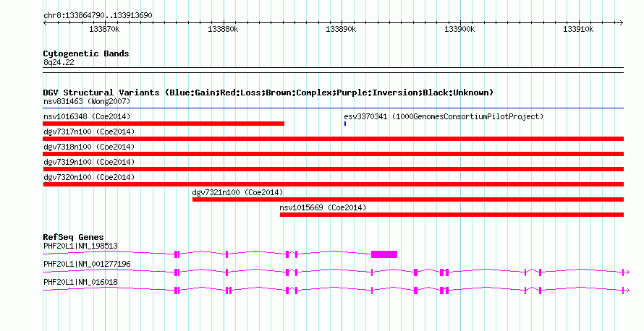Click the red nsv1015669 loss bar
644x331 pixels.
452,215
